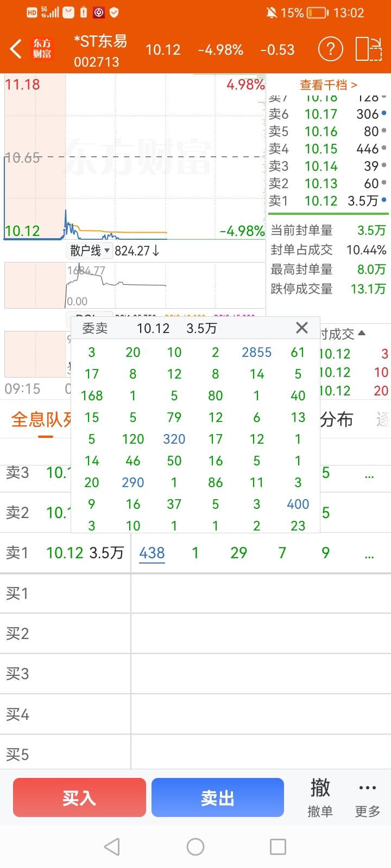Tap the 86 order in popup
Image resolution: width=391 pixels, height=868 pixels.
tap(216, 482)
